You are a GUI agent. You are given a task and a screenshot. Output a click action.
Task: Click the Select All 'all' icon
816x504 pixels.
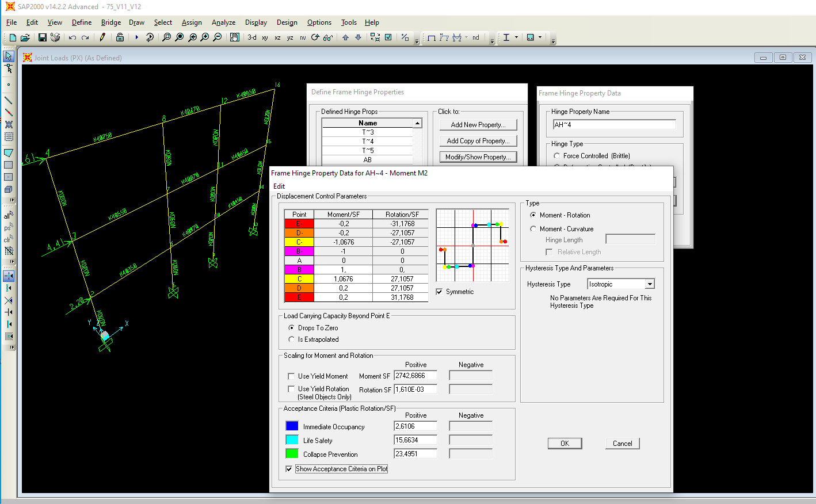[9, 215]
